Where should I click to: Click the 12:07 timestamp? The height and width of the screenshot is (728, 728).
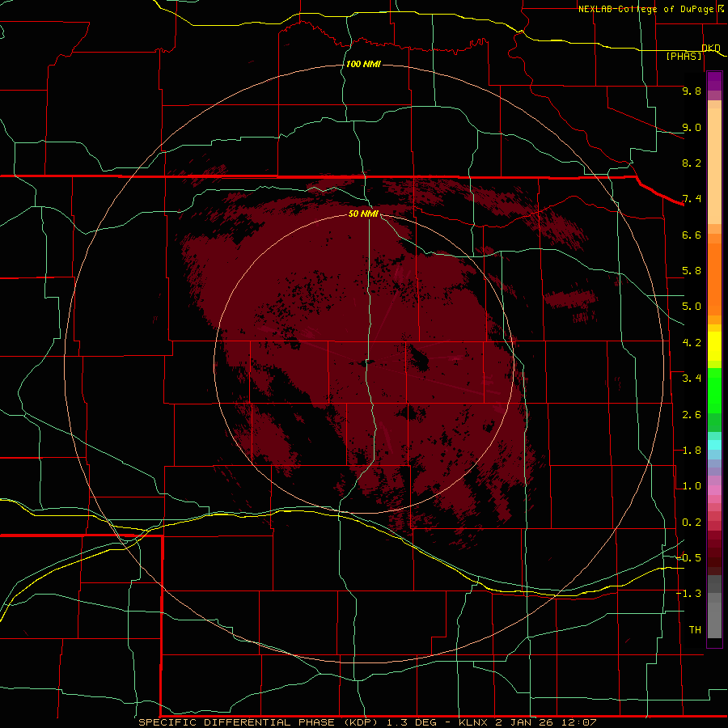[581, 722]
